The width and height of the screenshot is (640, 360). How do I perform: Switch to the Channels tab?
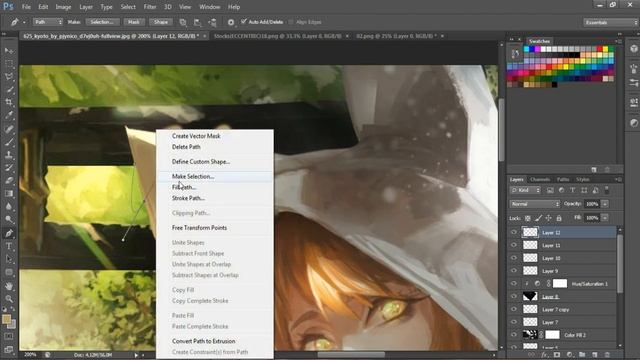point(540,180)
